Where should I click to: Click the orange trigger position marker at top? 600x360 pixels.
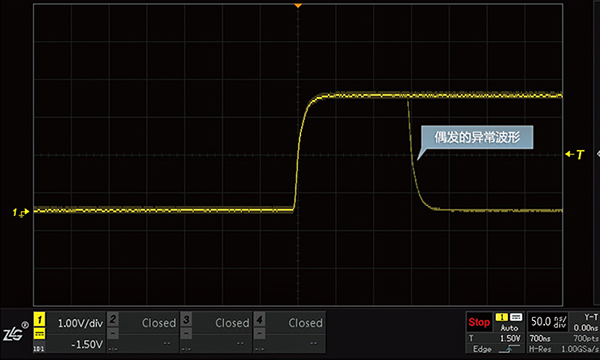(x=298, y=6)
